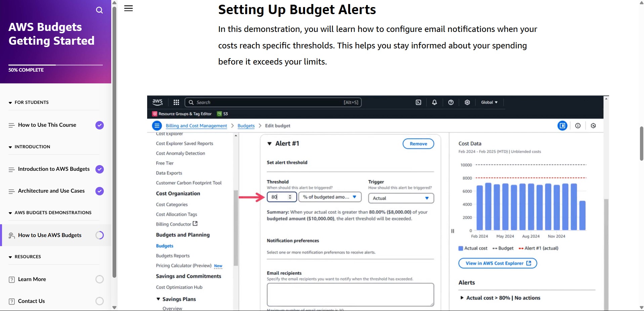Open notifications bell icon

[x=434, y=102]
